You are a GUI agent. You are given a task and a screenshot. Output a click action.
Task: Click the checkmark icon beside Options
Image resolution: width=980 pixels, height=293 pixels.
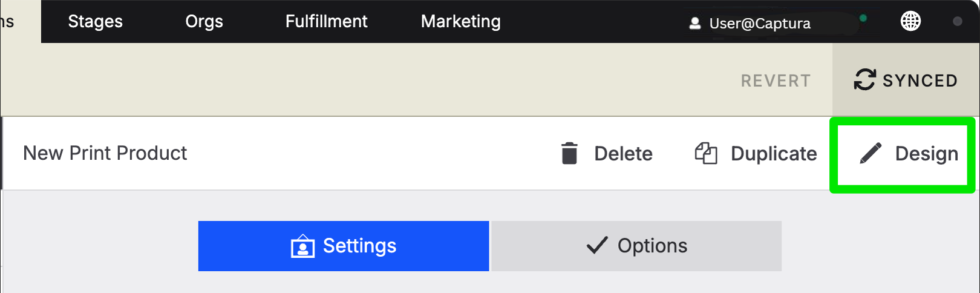click(597, 245)
